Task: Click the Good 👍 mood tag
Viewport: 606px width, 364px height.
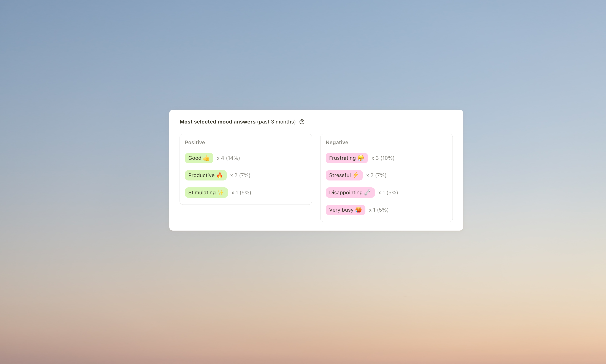Action: point(198,158)
